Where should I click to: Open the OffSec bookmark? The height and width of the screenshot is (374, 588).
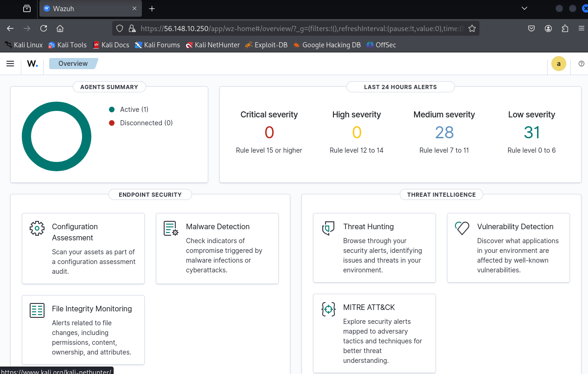(381, 45)
